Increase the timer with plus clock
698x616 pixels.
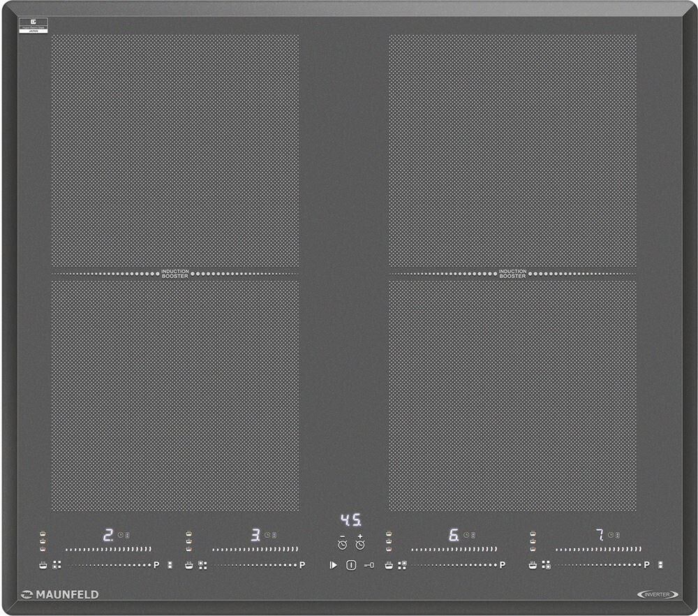pyautogui.click(x=360, y=543)
